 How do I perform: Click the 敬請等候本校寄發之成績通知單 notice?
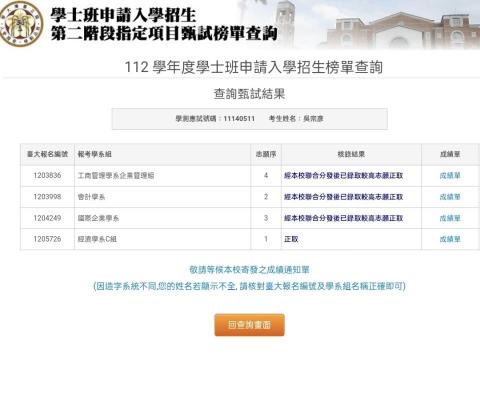[x=249, y=270]
